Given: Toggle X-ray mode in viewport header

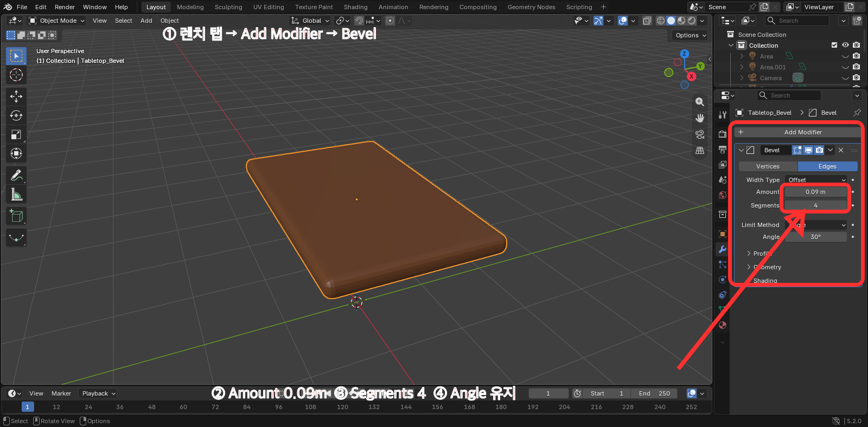Looking at the screenshot, I should [x=647, y=21].
